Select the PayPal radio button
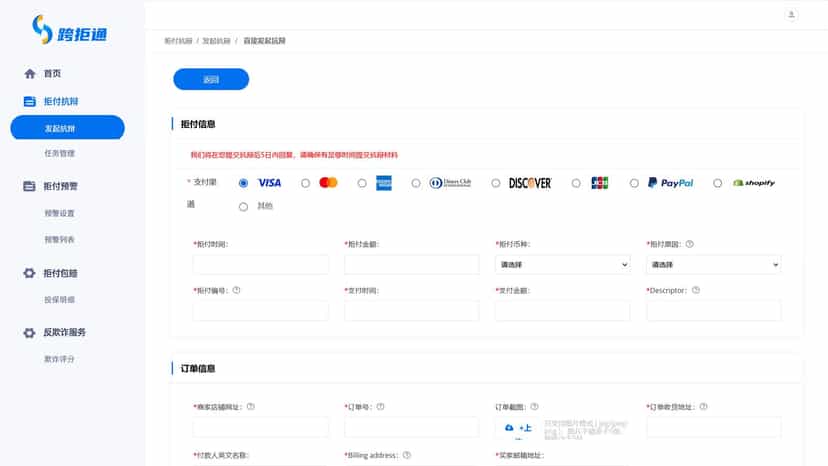 tap(634, 183)
